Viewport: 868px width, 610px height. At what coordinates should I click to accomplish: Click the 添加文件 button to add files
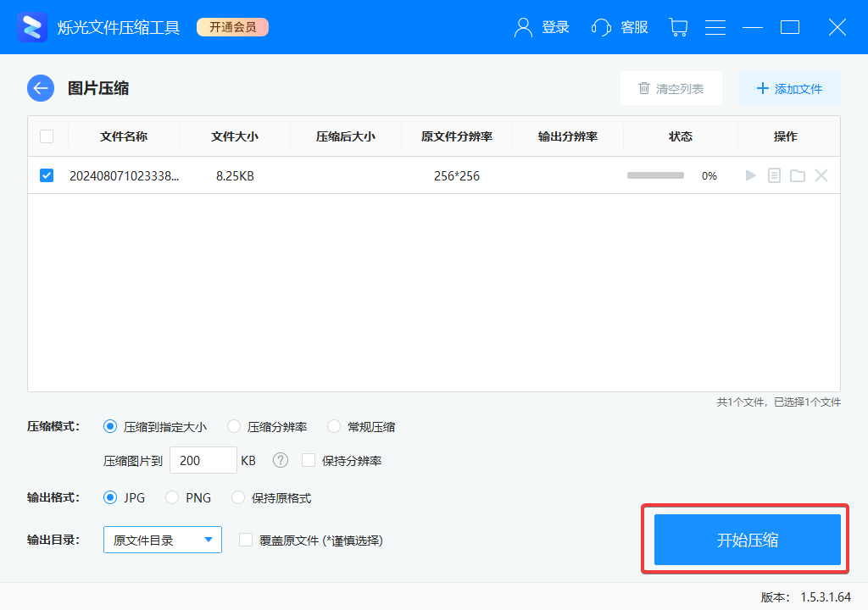[789, 87]
